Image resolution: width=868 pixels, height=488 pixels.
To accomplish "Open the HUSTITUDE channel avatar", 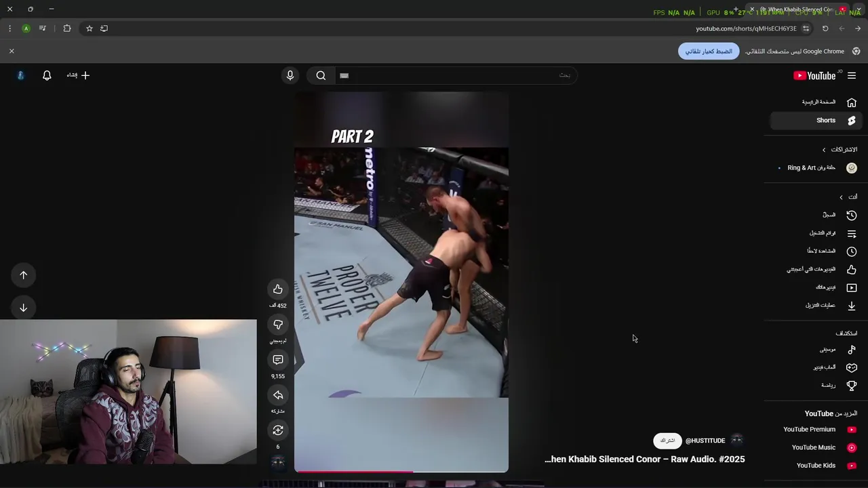I will (x=737, y=441).
